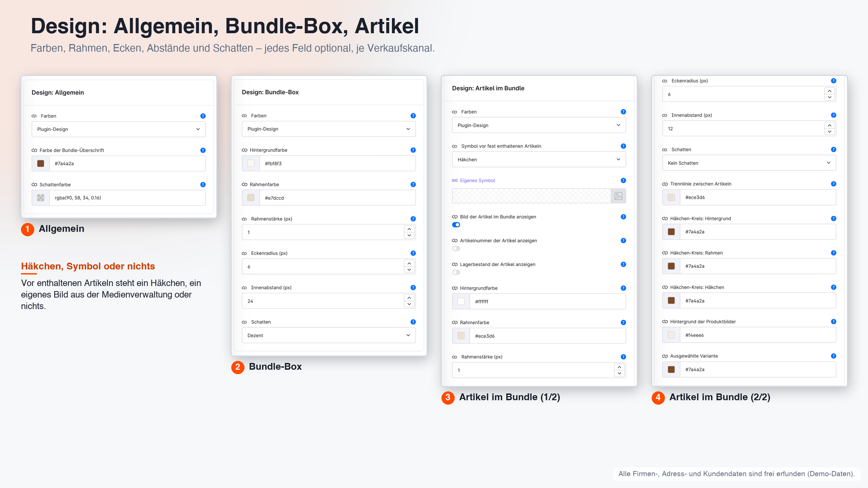Click help icon for Lagerbestand der Artikel anzeigen
The width and height of the screenshot is (868, 488).
point(623,264)
